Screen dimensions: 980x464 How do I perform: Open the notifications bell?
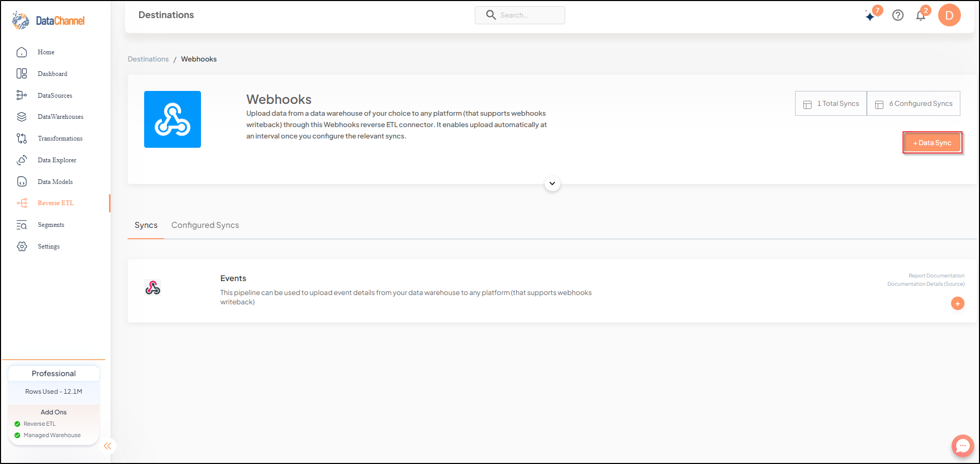[921, 16]
